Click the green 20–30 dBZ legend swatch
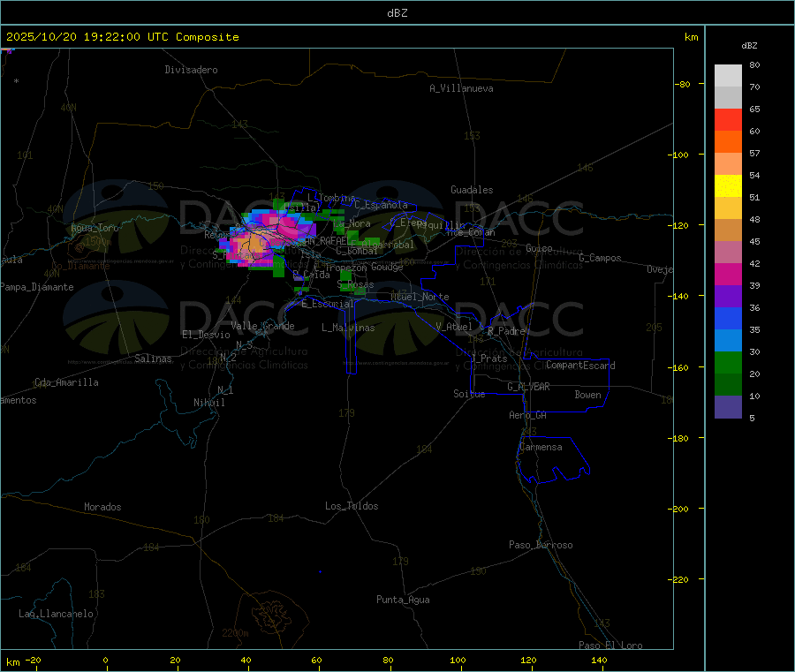 728,362
